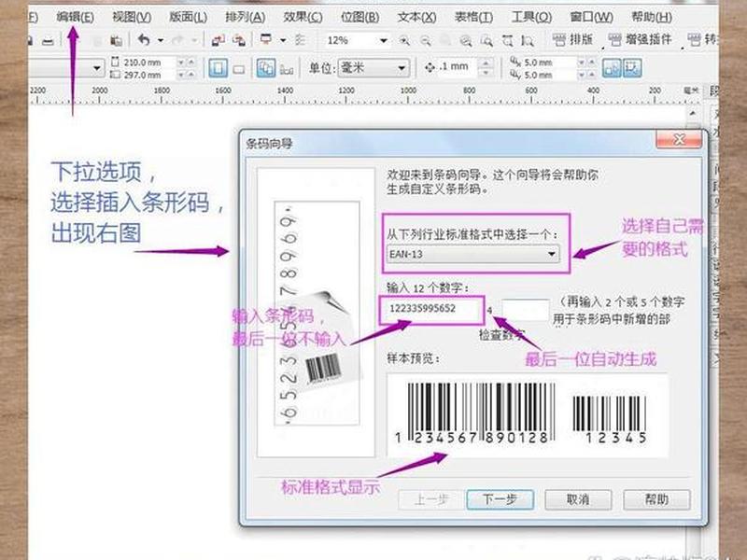Select Portrait page orientation
The image size is (747, 560).
tap(218, 68)
